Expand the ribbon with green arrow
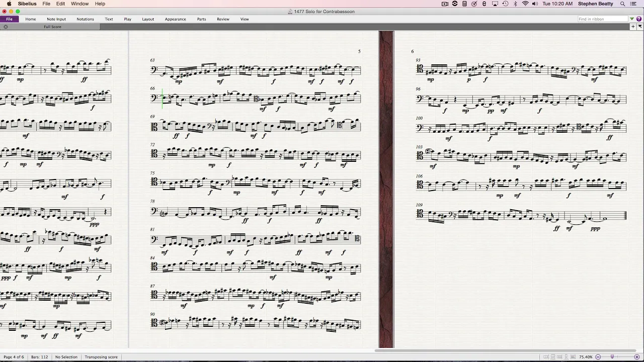This screenshot has height=362, width=644. pos(632,19)
